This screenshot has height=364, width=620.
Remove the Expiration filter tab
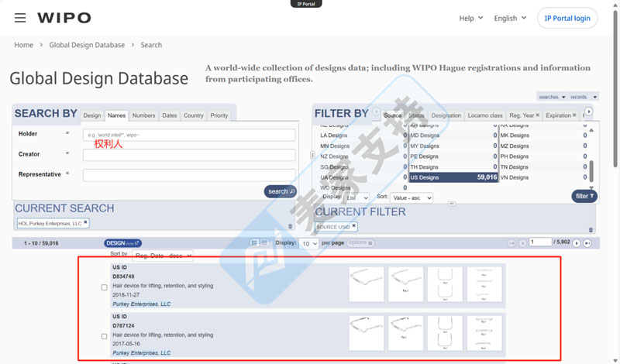(574, 115)
